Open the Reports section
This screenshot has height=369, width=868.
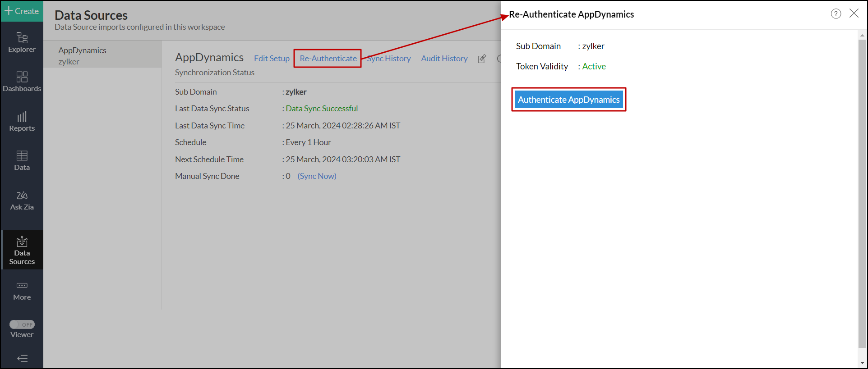[22, 121]
